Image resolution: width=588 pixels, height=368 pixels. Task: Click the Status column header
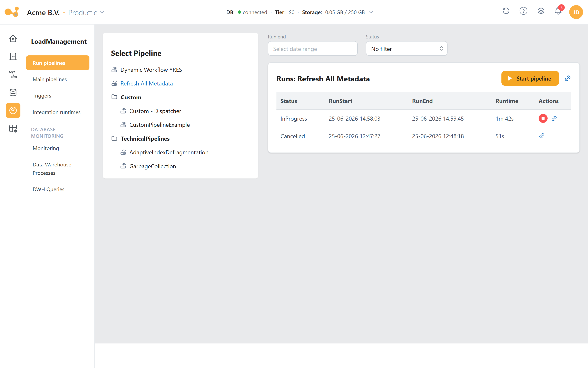pyautogui.click(x=289, y=101)
